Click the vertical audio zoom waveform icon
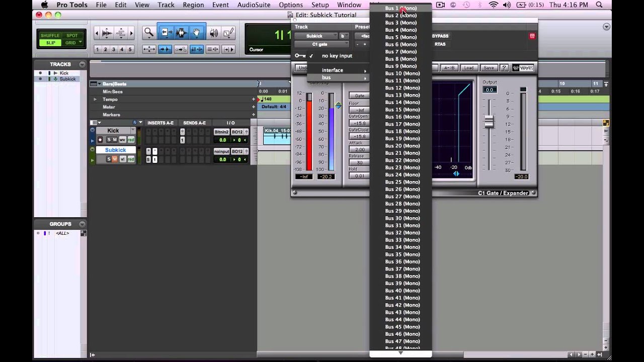The width and height of the screenshot is (644, 362). coord(107,33)
